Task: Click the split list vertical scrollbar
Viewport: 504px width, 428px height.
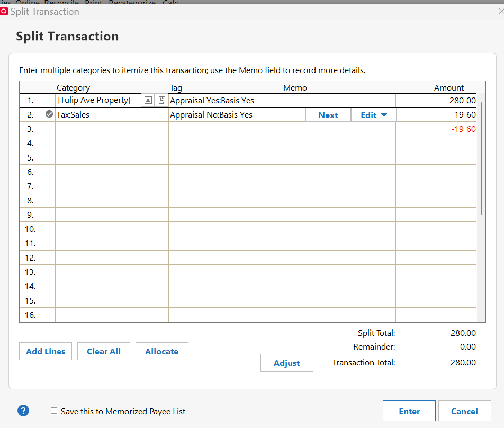Action: [481, 158]
